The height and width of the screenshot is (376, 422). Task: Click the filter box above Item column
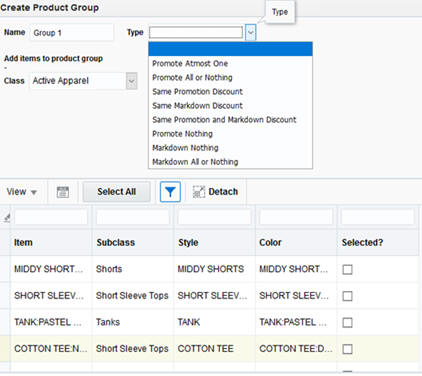(x=51, y=217)
